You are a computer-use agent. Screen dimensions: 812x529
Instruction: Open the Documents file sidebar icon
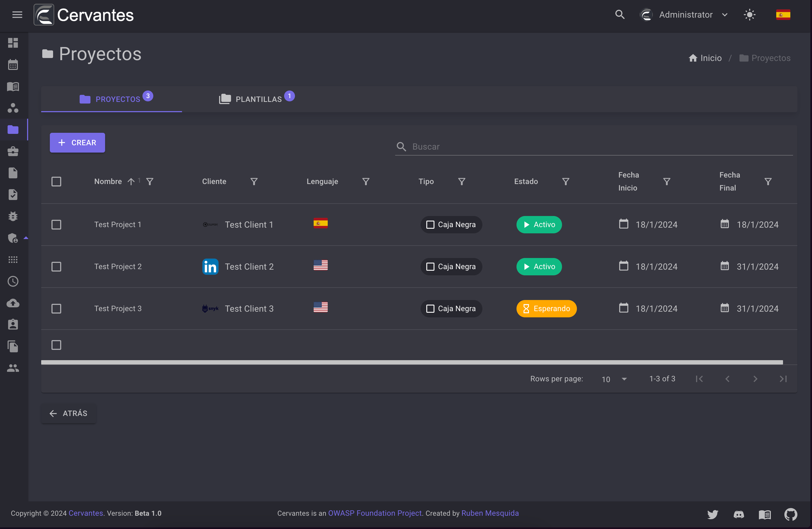point(13,173)
